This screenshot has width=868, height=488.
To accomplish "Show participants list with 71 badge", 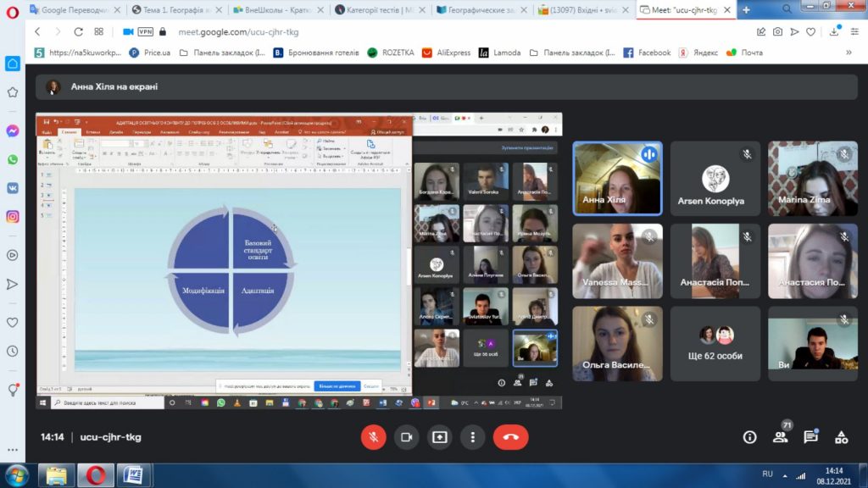I will click(x=781, y=435).
